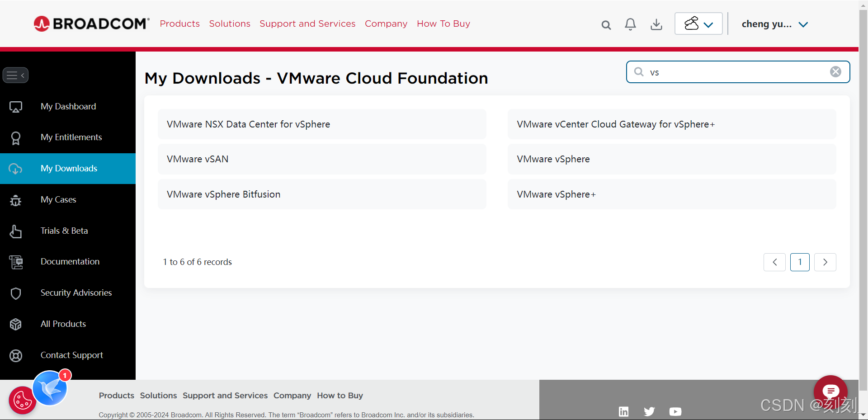Go to previous page arrow
The width and height of the screenshot is (868, 420).
(774, 262)
